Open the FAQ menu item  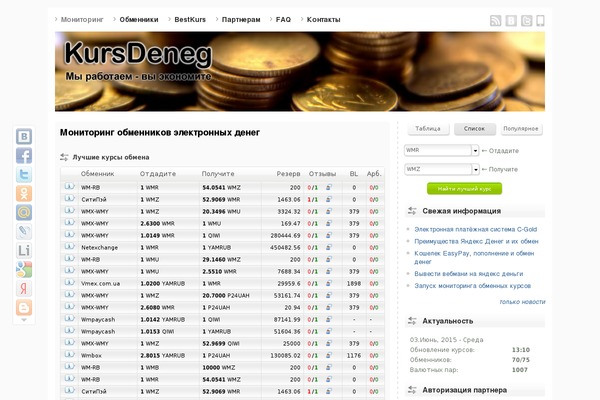[x=283, y=20]
